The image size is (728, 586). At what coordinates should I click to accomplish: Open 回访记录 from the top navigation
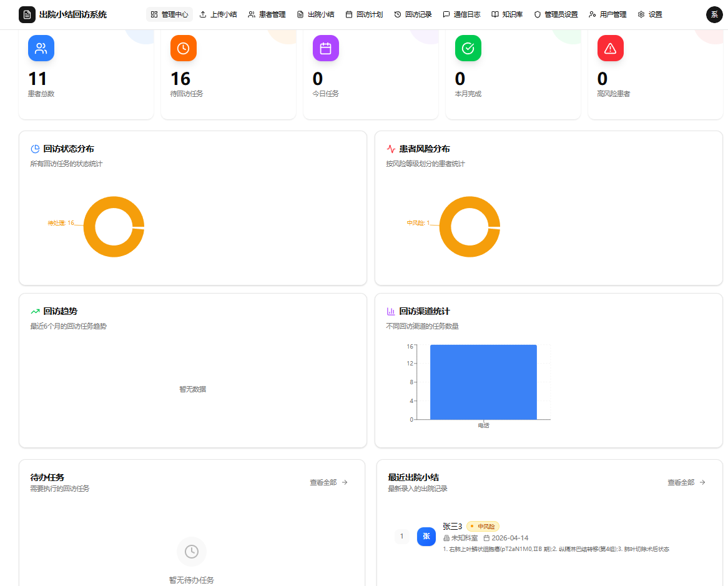click(x=413, y=14)
